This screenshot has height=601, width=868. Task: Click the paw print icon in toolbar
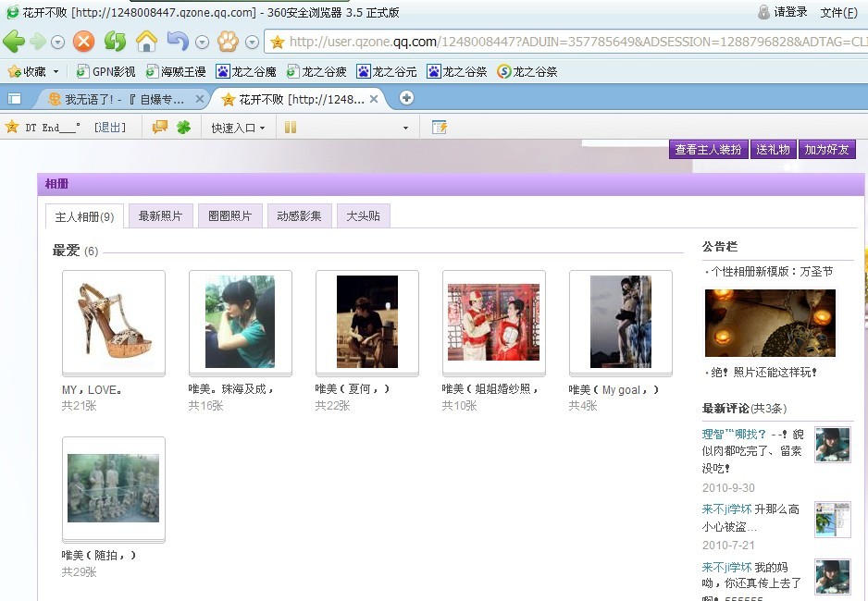(228, 42)
